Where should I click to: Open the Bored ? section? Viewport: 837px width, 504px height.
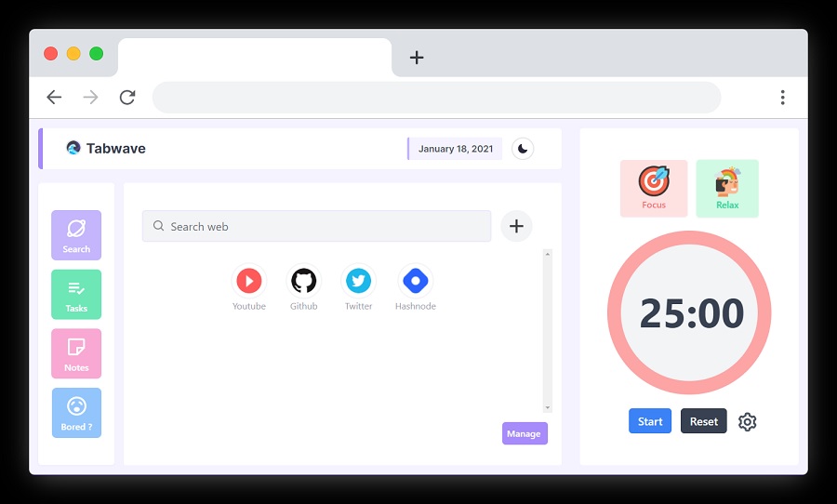click(76, 413)
